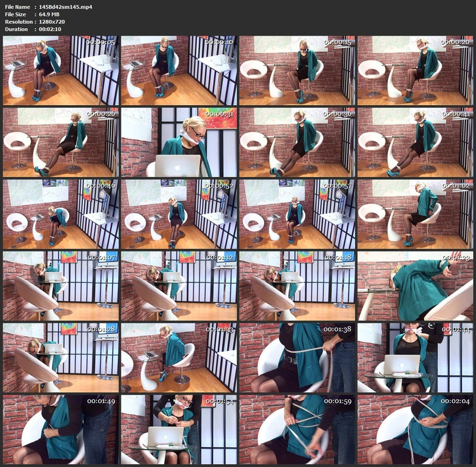Click the thumbnail timestamped 00:00:15
The width and height of the screenshot is (476, 467).
pyautogui.click(x=297, y=71)
